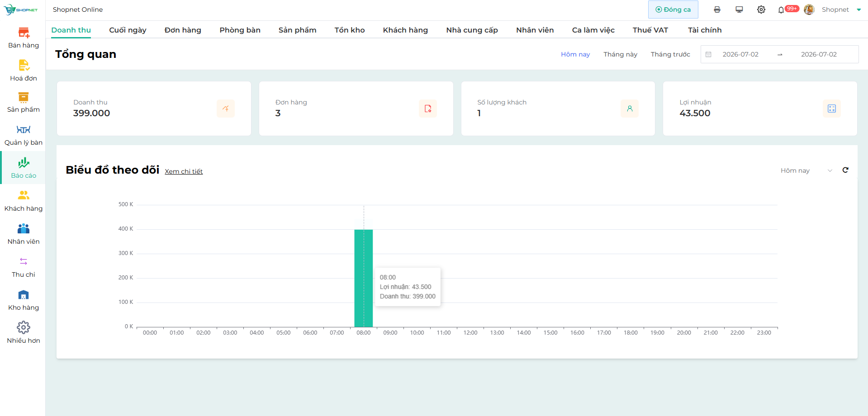
Task: Switch to the Cuối ngày tab
Action: tap(128, 30)
